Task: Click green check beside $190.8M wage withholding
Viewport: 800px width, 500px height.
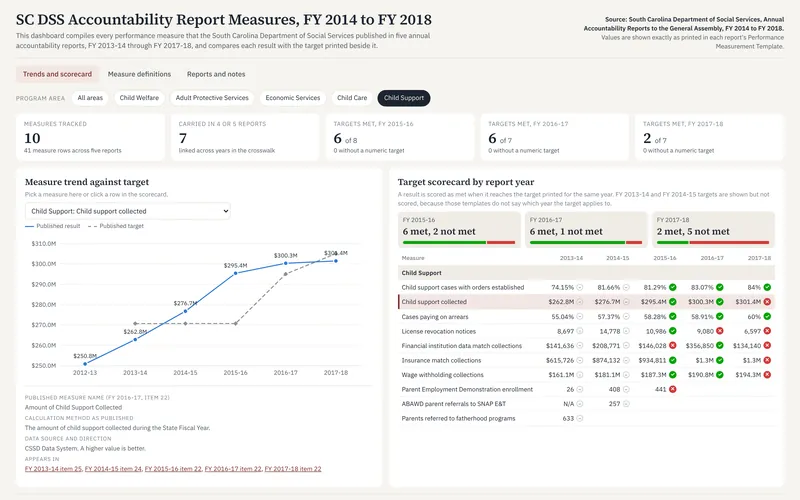Action: 719,374
